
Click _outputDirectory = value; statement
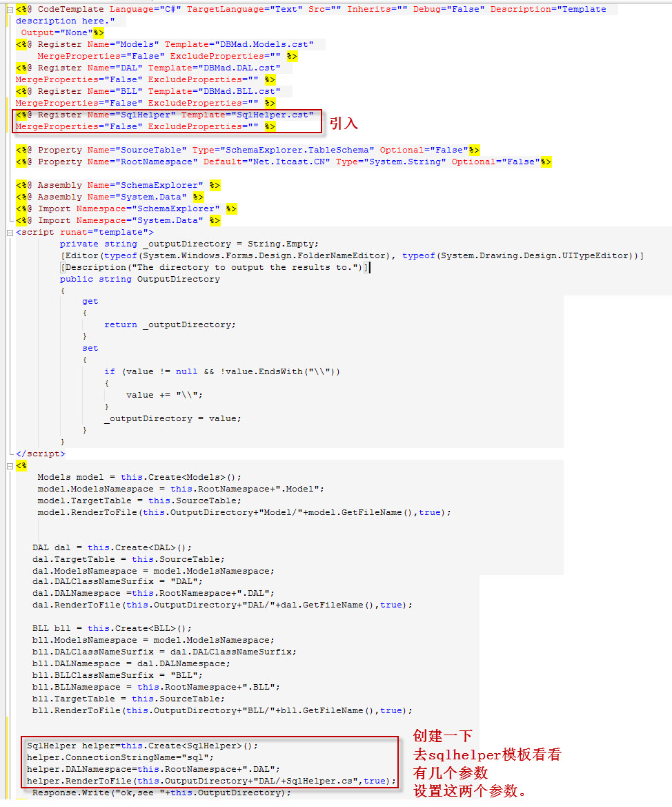tap(173, 419)
